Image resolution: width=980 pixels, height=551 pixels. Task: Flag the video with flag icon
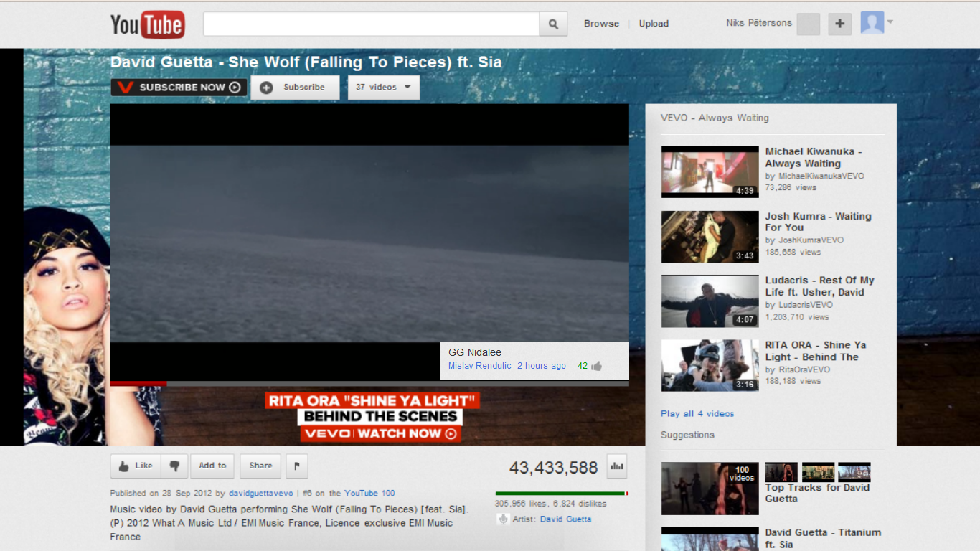click(x=296, y=466)
